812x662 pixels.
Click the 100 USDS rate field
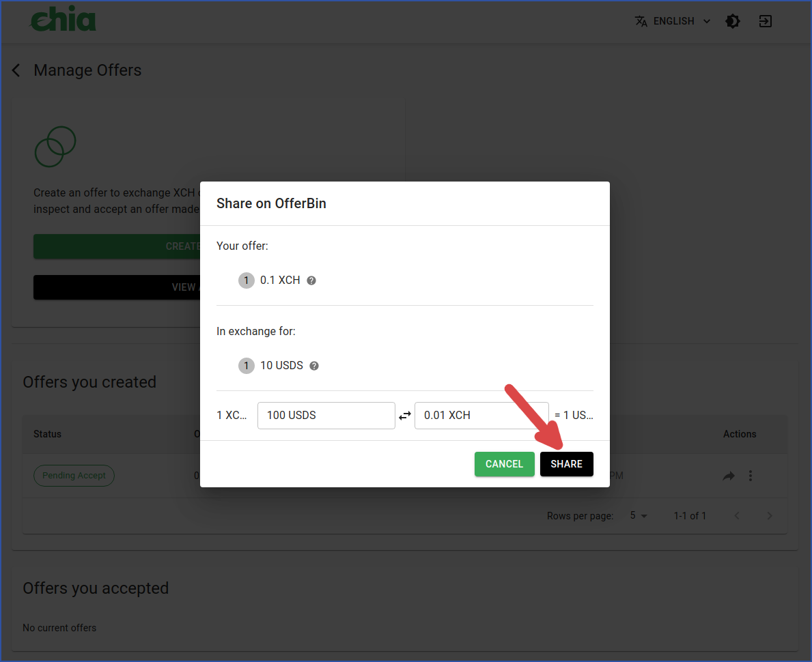[326, 416]
